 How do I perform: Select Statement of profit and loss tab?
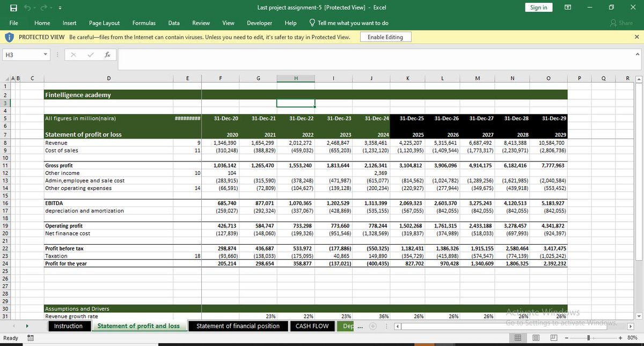tap(138, 326)
